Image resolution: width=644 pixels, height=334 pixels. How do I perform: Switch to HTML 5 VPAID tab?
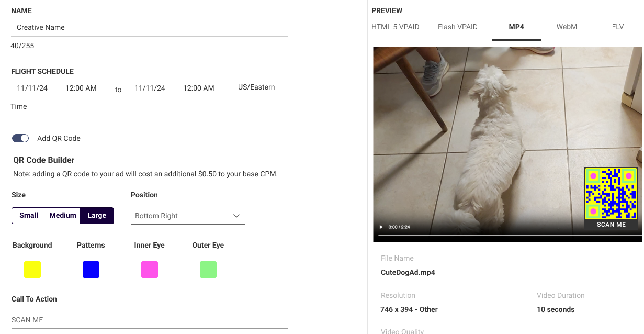coord(395,27)
